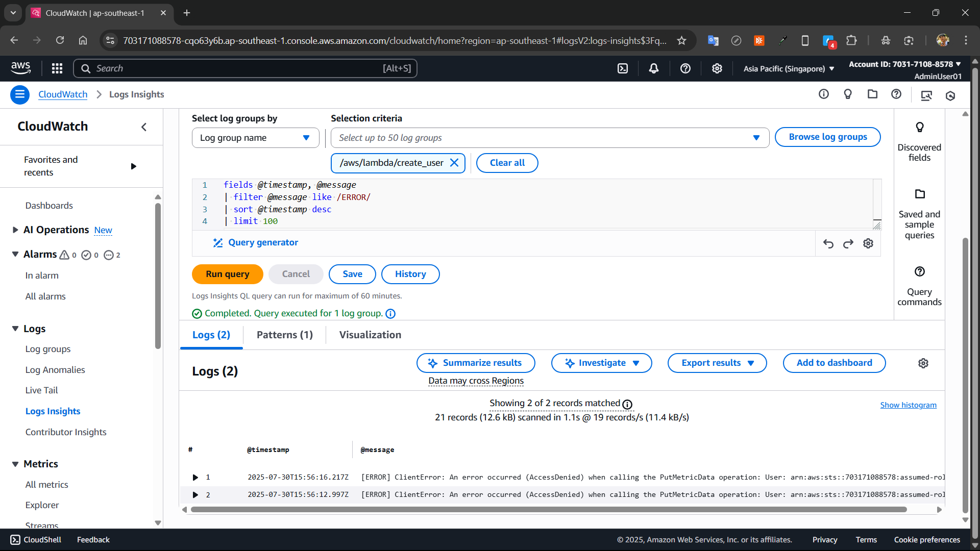Remove the /aws/lambda/create_user log group
The image size is (980, 551).
454,163
